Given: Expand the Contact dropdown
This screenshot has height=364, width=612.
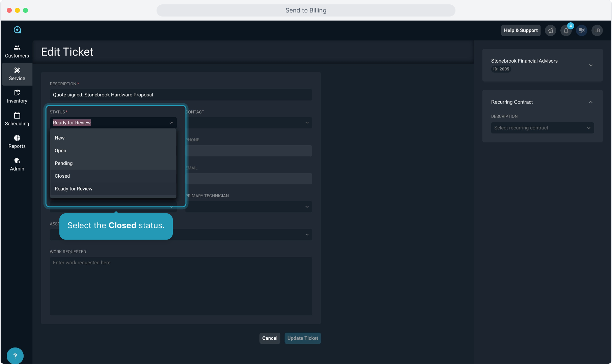Looking at the screenshot, I should (x=249, y=123).
